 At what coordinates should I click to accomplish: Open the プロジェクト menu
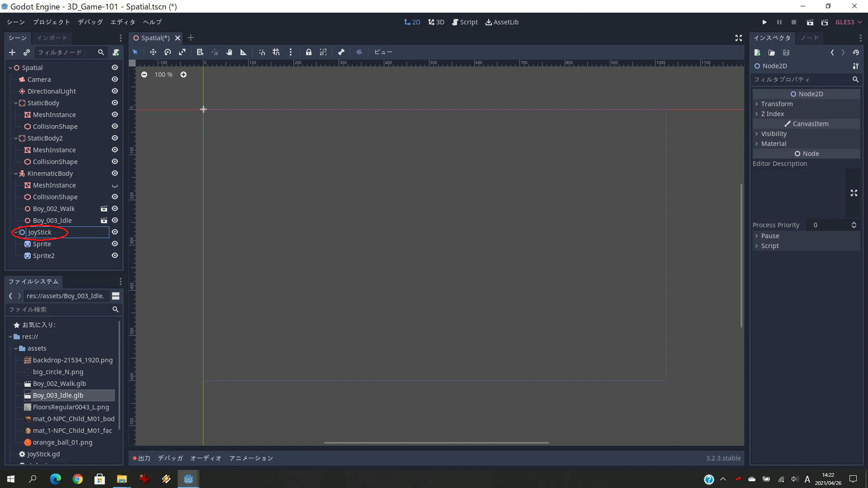pyautogui.click(x=52, y=22)
